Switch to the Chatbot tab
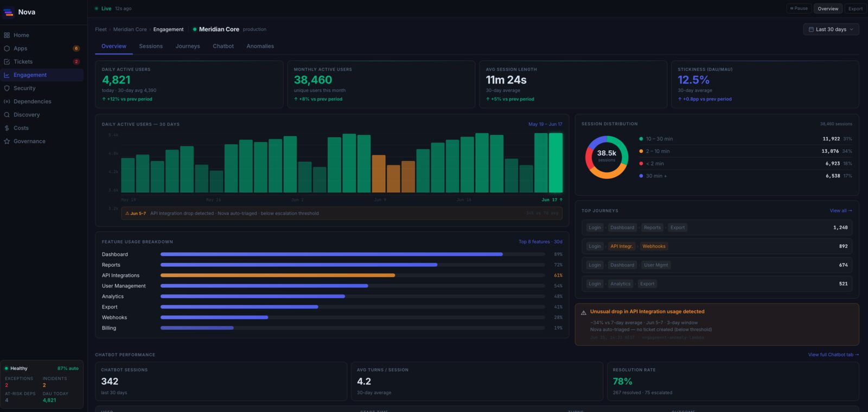The height and width of the screenshot is (412, 868). click(x=223, y=47)
